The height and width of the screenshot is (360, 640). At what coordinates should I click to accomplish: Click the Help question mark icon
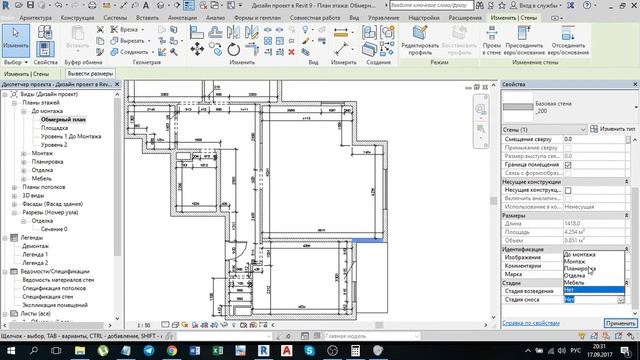pos(587,6)
